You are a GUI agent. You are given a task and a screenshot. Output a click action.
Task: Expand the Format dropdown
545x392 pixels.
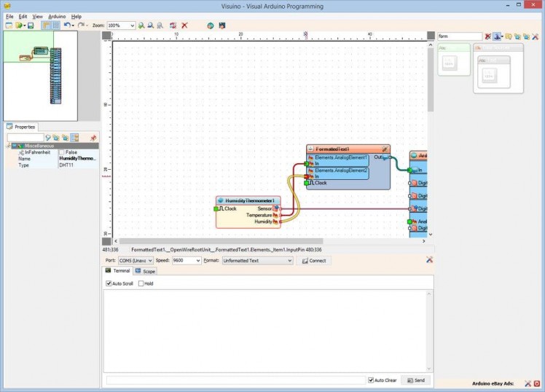[289, 260]
